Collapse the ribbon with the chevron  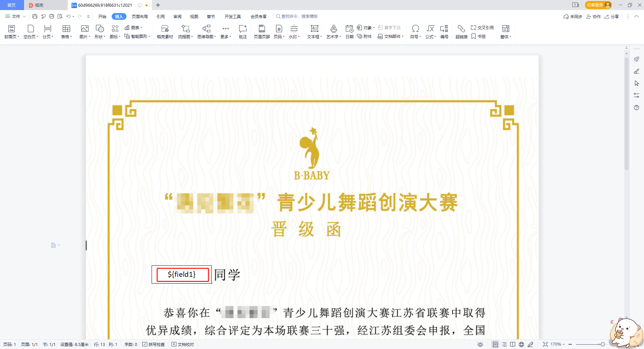[637, 16]
